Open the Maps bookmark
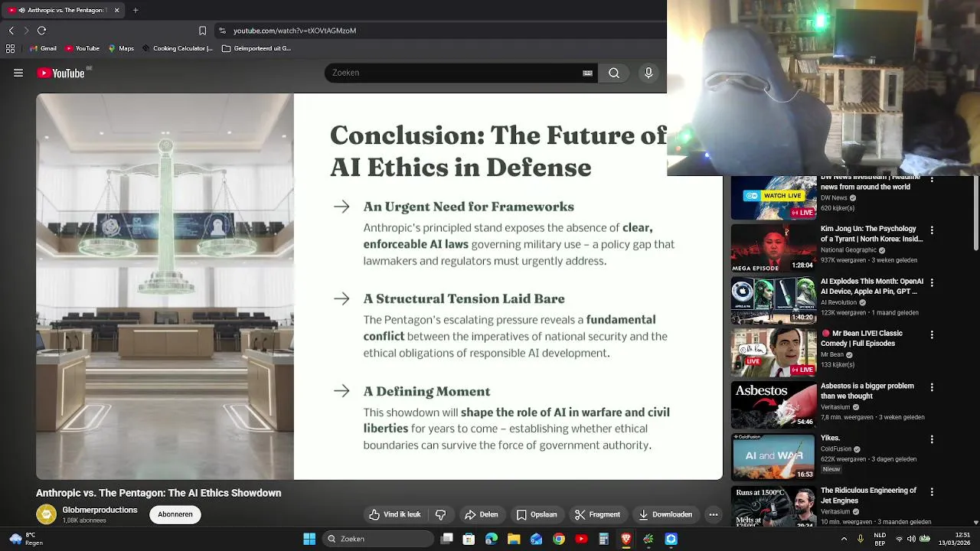Image resolution: width=980 pixels, height=551 pixels. (121, 48)
